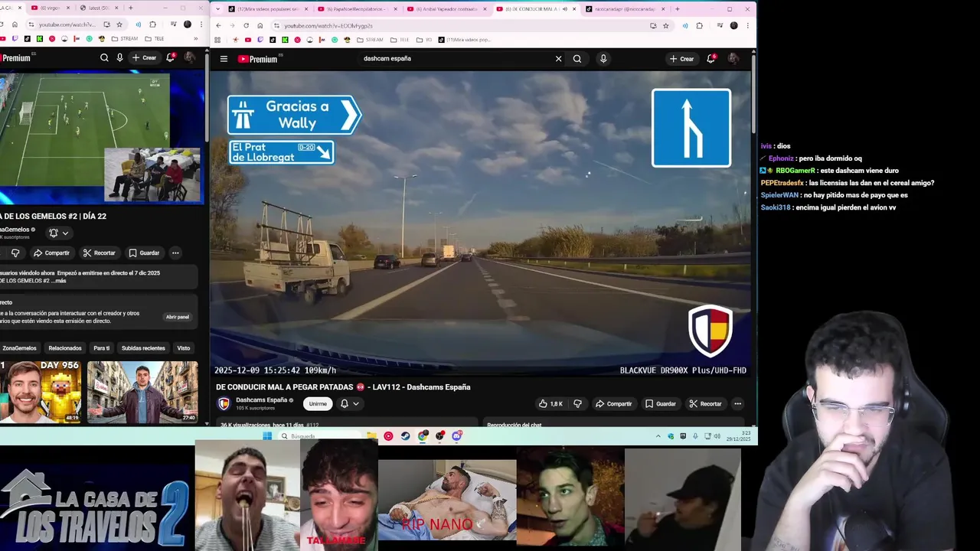Open the tab search dropdown in the main browser
The width and height of the screenshot is (980, 551).
[218, 9]
